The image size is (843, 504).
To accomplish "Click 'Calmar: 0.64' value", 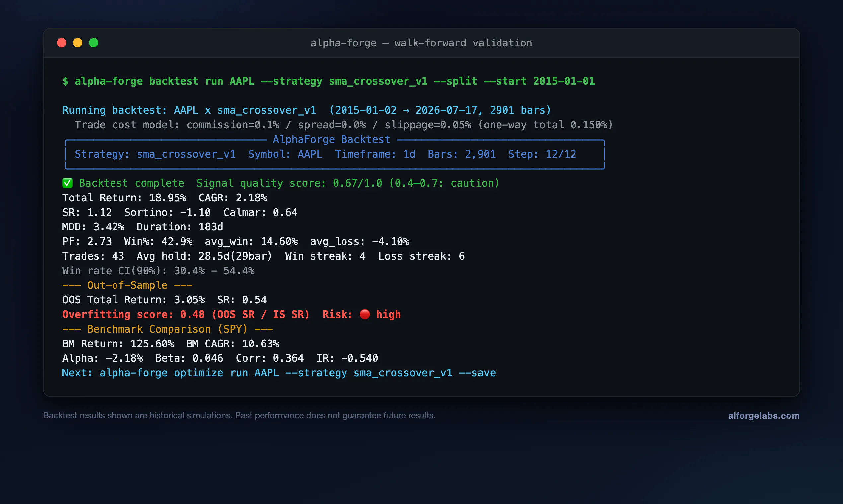I will 261,212.
